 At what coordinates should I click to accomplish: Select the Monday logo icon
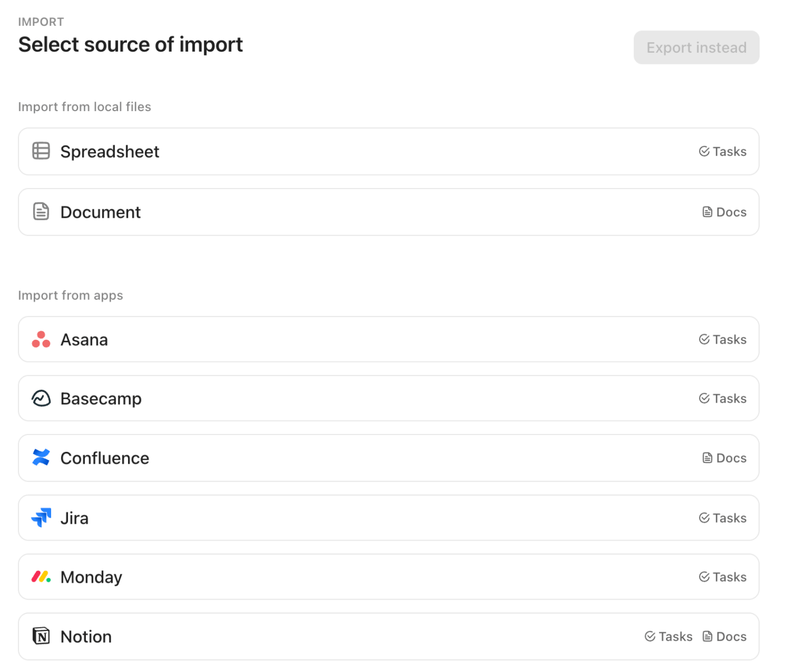(x=41, y=577)
